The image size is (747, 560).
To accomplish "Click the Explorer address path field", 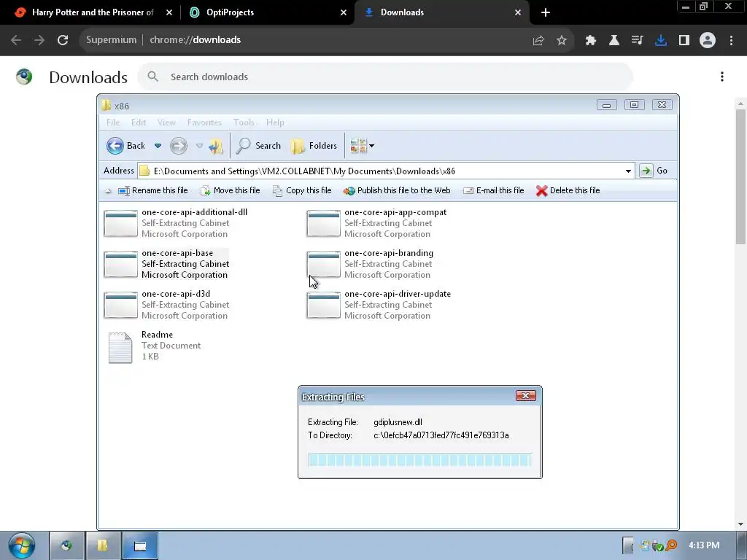I will tap(386, 171).
